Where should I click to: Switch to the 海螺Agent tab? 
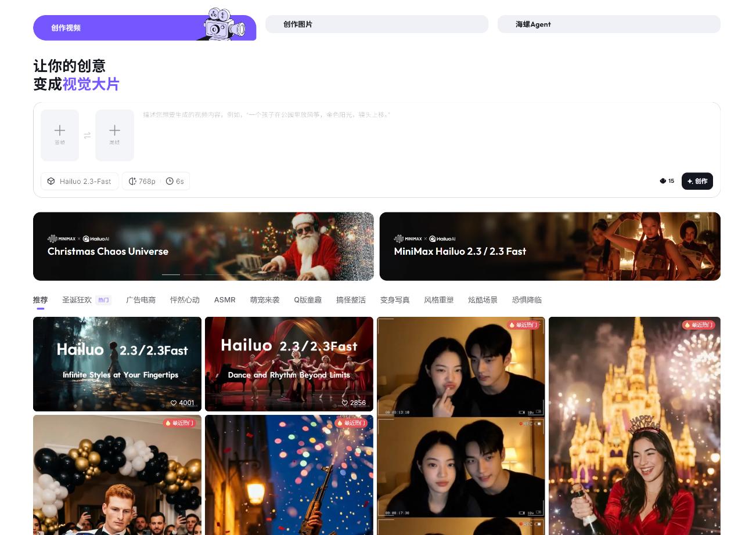point(609,24)
